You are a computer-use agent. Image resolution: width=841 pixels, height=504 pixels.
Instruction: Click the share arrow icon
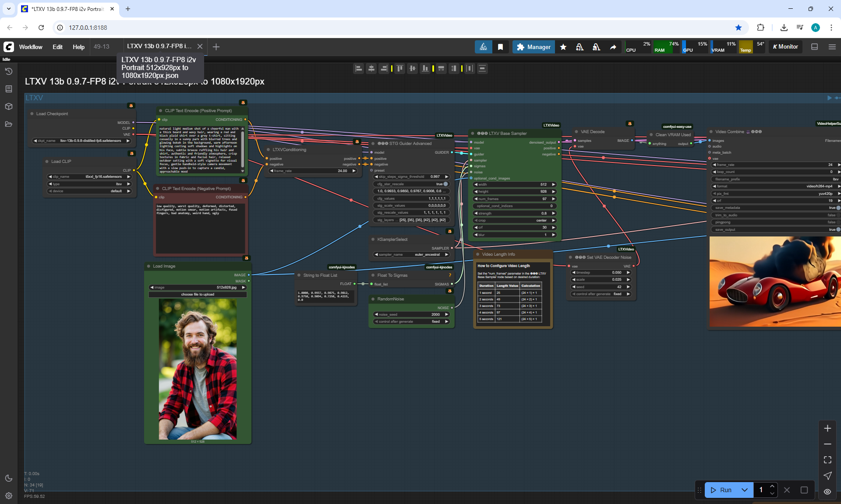point(613,47)
